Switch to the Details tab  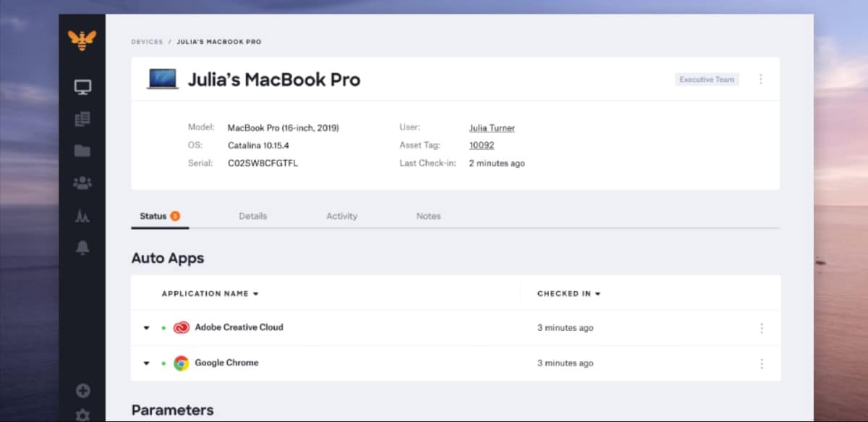click(x=252, y=216)
